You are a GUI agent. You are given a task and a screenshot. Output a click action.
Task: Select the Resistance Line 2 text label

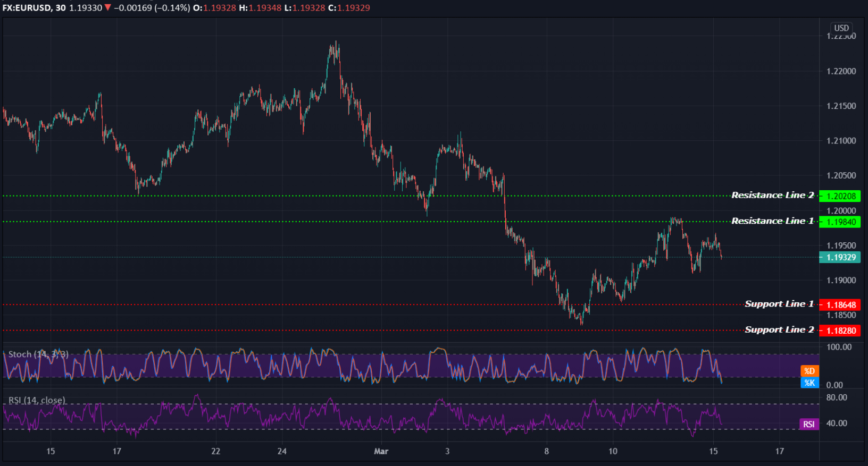click(772, 195)
